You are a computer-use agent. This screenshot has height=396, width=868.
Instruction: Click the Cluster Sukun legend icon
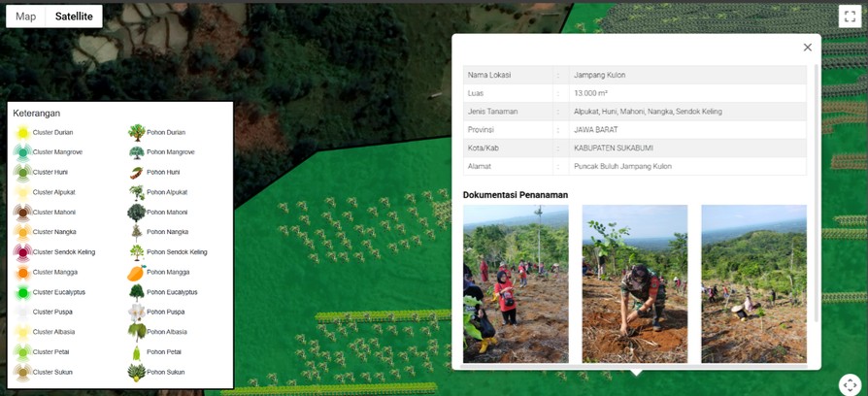pyautogui.click(x=22, y=372)
